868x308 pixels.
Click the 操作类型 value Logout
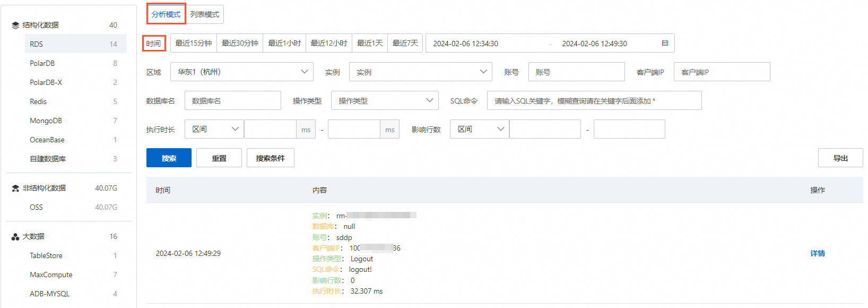(362, 259)
